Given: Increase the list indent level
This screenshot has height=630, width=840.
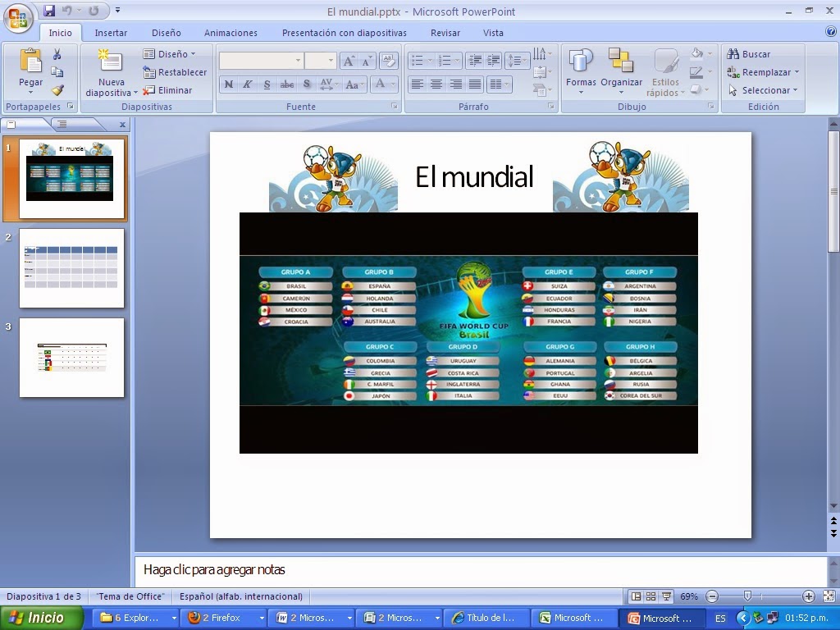Looking at the screenshot, I should pyautogui.click(x=493, y=61).
